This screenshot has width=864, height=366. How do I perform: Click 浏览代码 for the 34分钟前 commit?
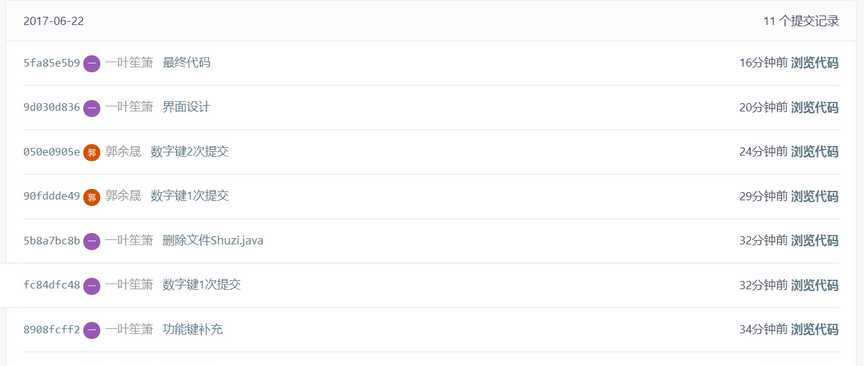tap(814, 330)
